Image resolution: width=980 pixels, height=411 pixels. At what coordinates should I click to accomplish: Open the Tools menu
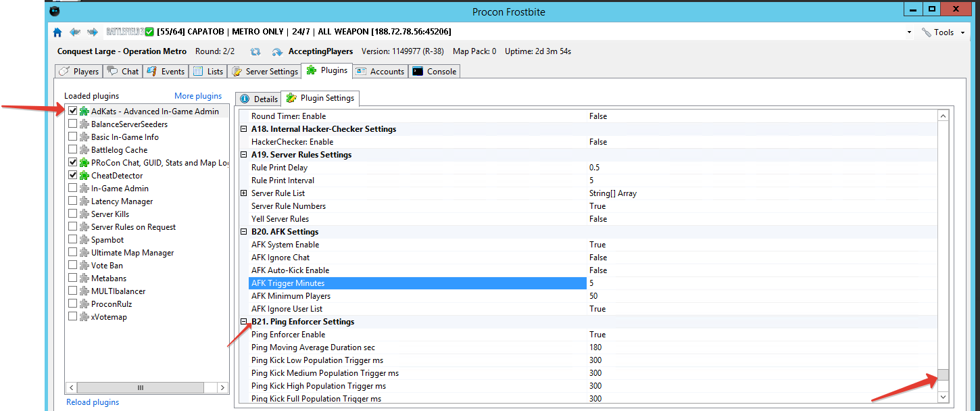(x=943, y=32)
